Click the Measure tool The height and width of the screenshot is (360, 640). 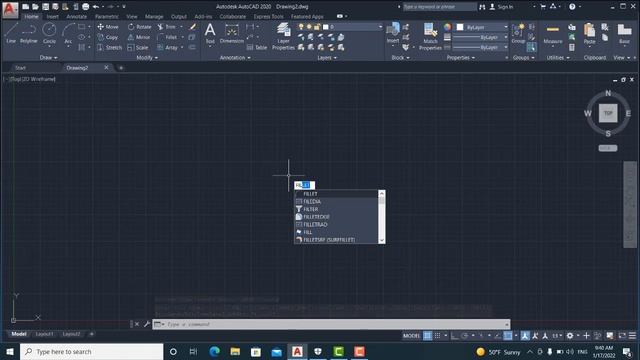[x=553, y=34]
